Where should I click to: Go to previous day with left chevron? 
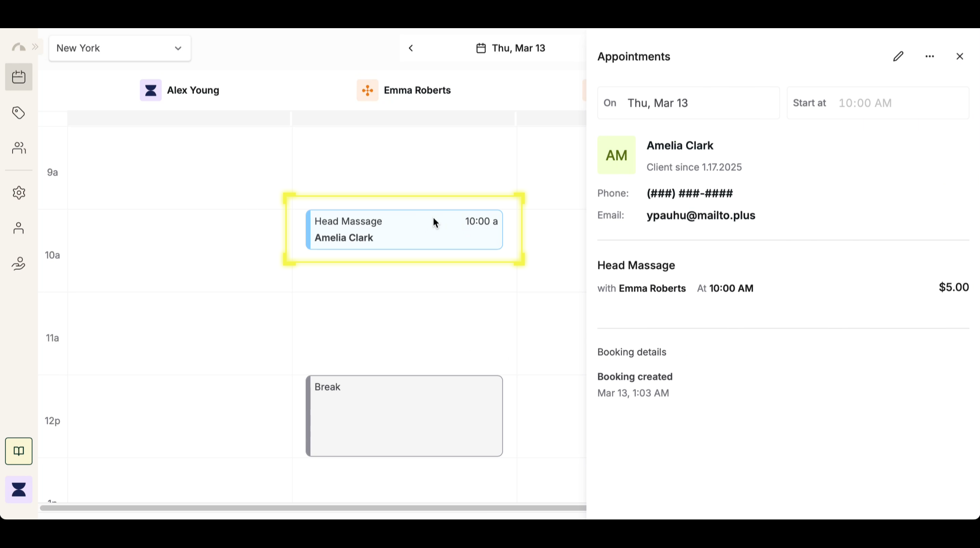click(411, 48)
